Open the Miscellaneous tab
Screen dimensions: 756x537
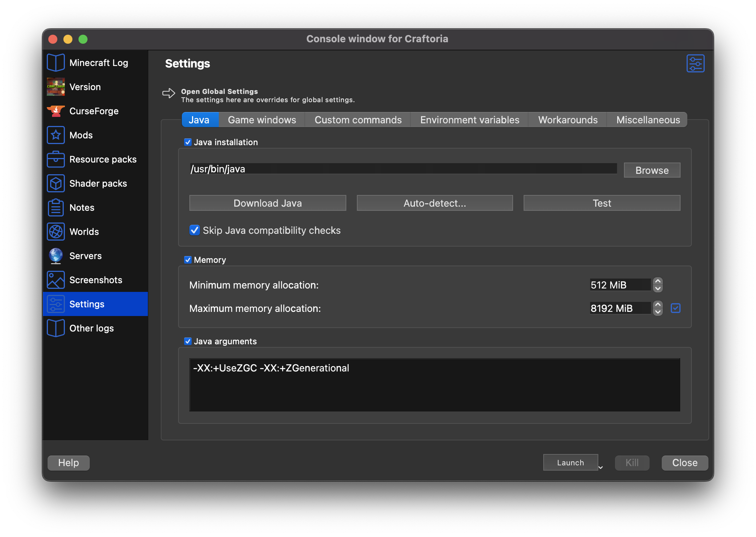click(648, 120)
